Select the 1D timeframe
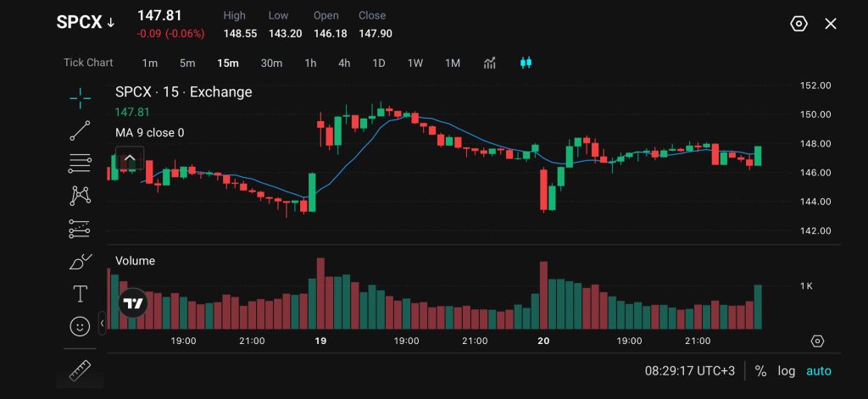The width and height of the screenshot is (868, 399). (x=379, y=63)
